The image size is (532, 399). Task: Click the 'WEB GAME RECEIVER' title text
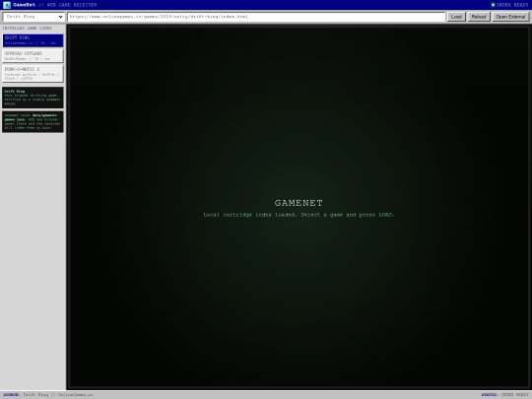coord(72,5)
